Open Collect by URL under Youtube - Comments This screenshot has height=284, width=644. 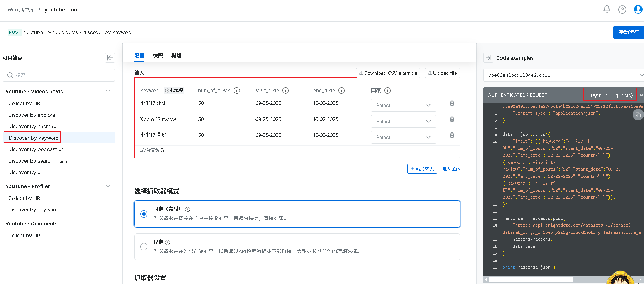pos(25,236)
